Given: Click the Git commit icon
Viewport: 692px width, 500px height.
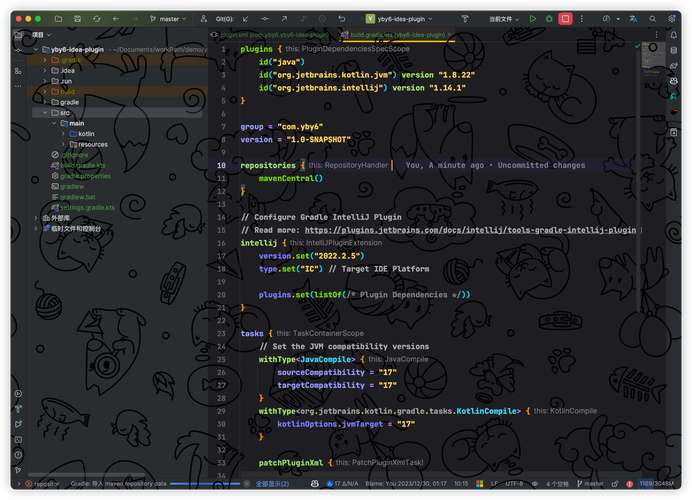Looking at the screenshot, I should pos(265,19).
